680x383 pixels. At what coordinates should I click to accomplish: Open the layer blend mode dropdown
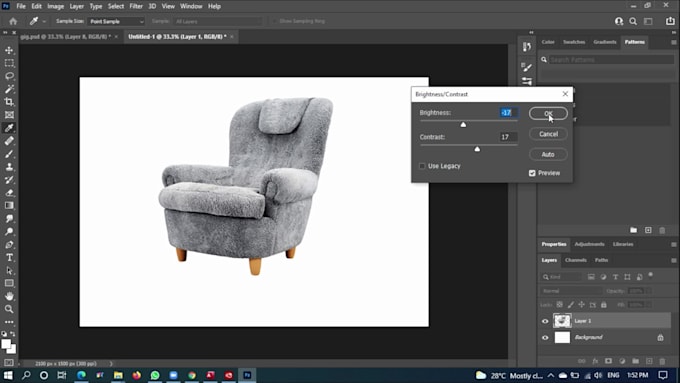click(x=572, y=291)
